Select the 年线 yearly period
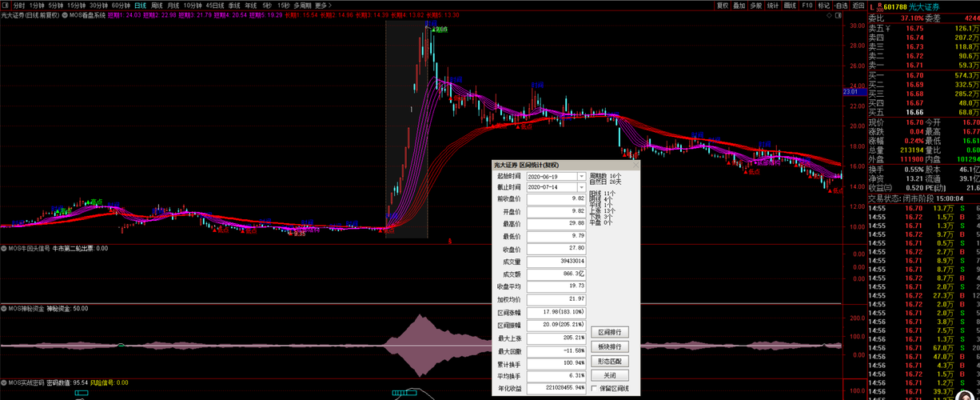This screenshot has width=980, height=400. coord(251,5)
